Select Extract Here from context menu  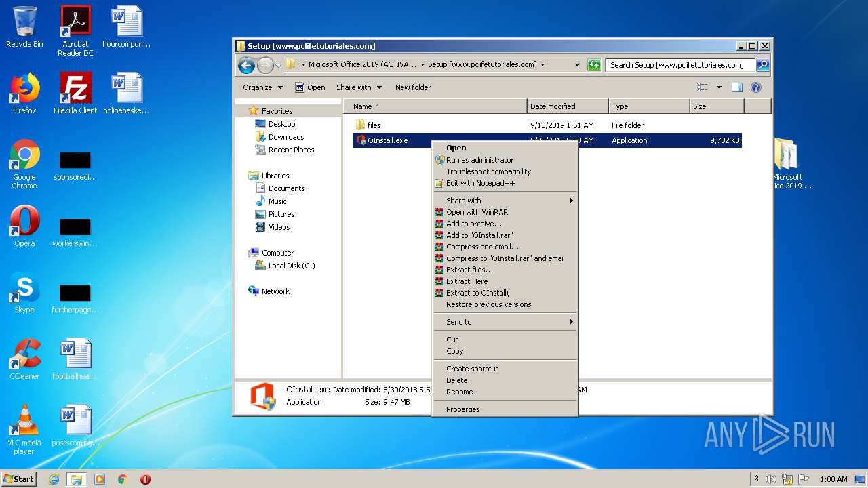[x=505, y=281]
